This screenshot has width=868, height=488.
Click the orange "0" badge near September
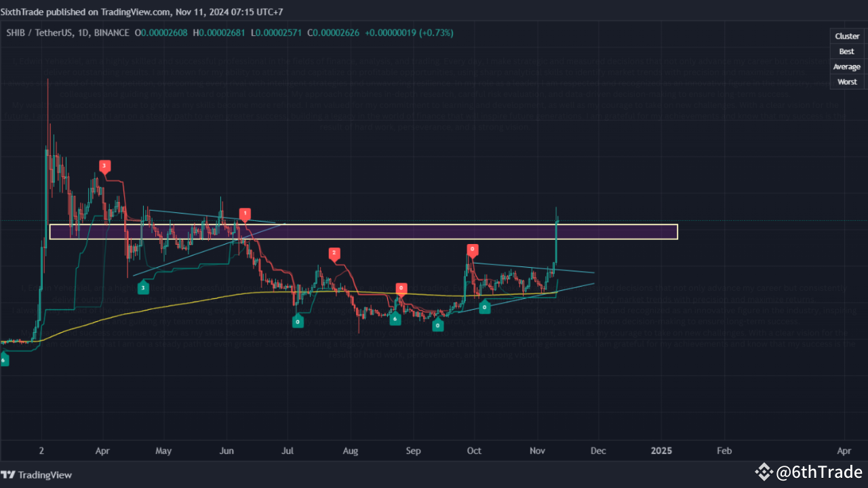pyautogui.click(x=401, y=287)
